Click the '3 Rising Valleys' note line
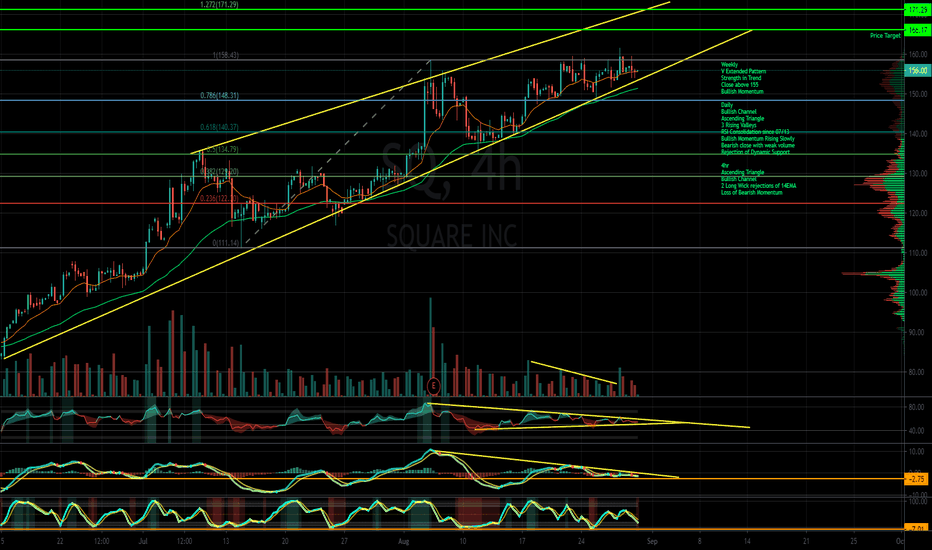Viewport: 932px width, 550px height. (x=739, y=125)
